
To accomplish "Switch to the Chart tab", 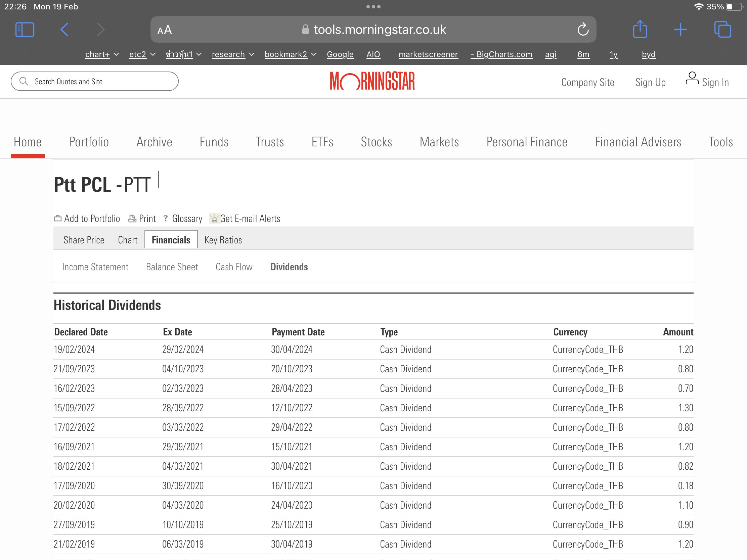I will (128, 240).
